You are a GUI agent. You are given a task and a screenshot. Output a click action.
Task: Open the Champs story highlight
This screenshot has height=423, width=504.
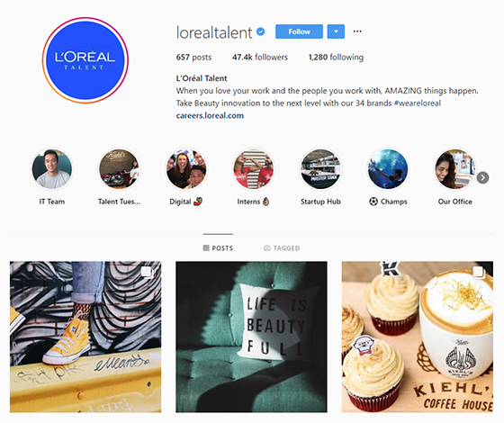point(388,169)
